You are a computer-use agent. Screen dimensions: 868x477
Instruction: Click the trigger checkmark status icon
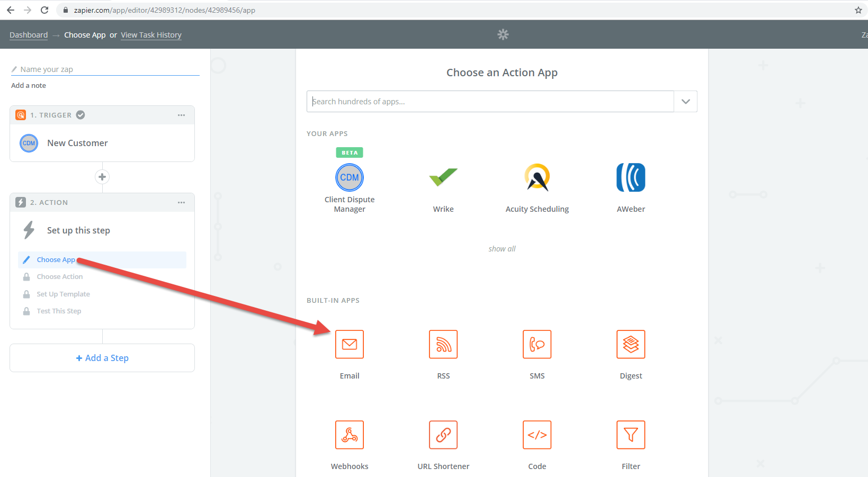click(x=80, y=115)
